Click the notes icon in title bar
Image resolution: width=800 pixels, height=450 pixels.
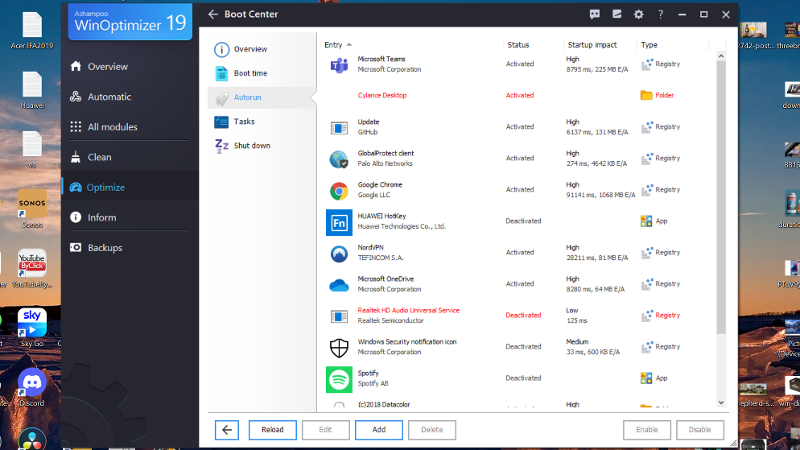[x=617, y=14]
